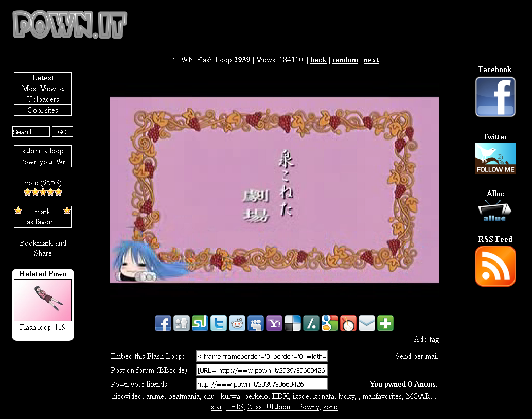The height and width of the screenshot is (419, 532).
Task: Share via the Yahoo icon
Action: point(274,323)
